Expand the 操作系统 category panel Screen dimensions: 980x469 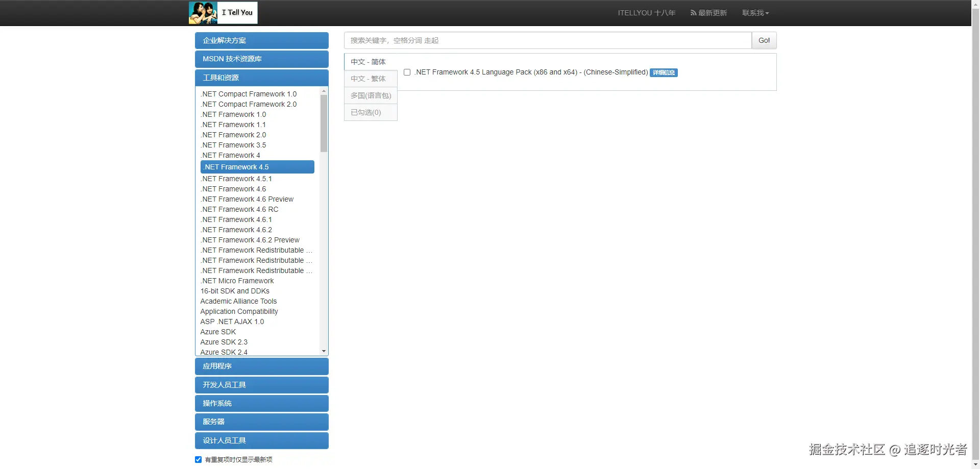pos(262,403)
